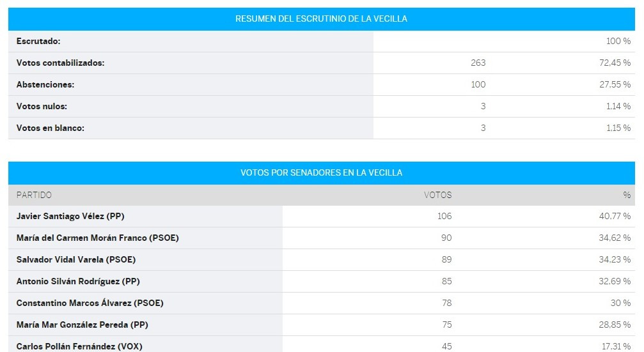This screenshot has height=352, width=644.
Task: Select María Mar González Pereda (PP)
Action: [x=82, y=325]
